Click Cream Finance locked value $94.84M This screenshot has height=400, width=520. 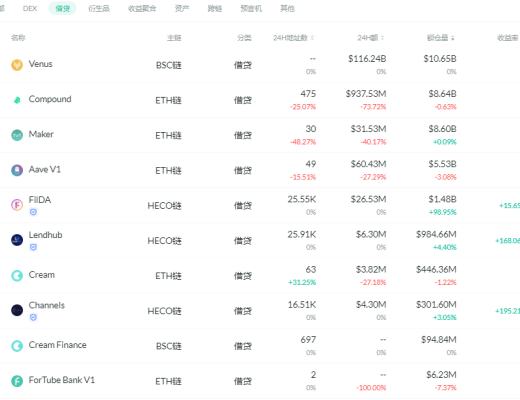[439, 340]
